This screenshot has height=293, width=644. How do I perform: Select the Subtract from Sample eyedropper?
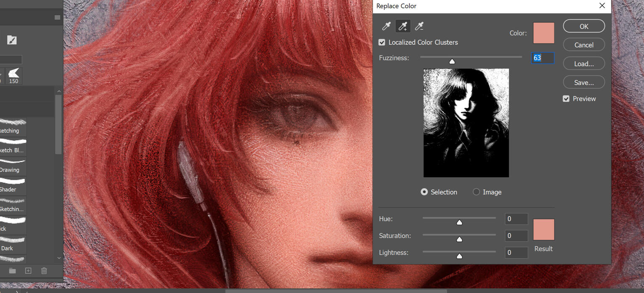419,27
